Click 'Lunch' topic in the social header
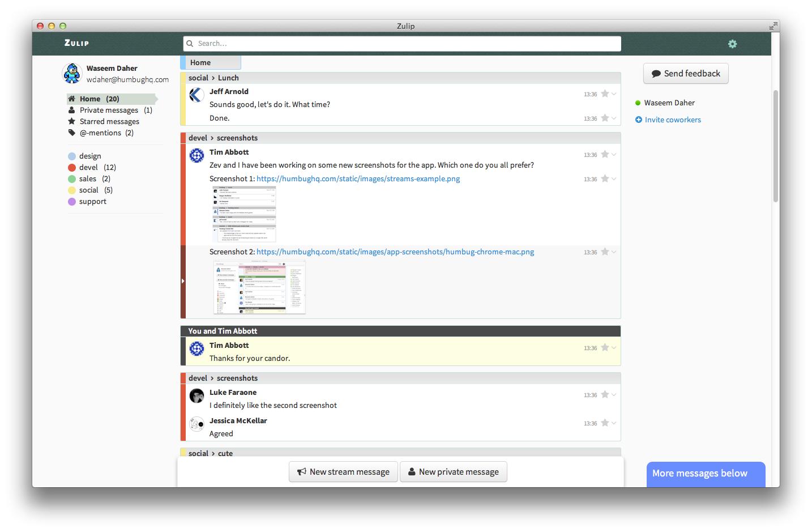 click(x=228, y=78)
